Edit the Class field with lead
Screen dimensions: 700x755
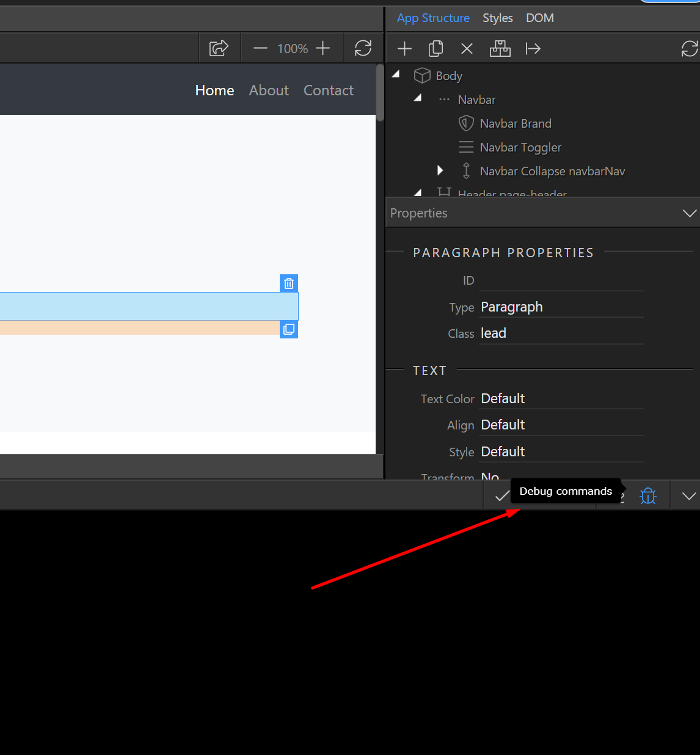coord(561,333)
